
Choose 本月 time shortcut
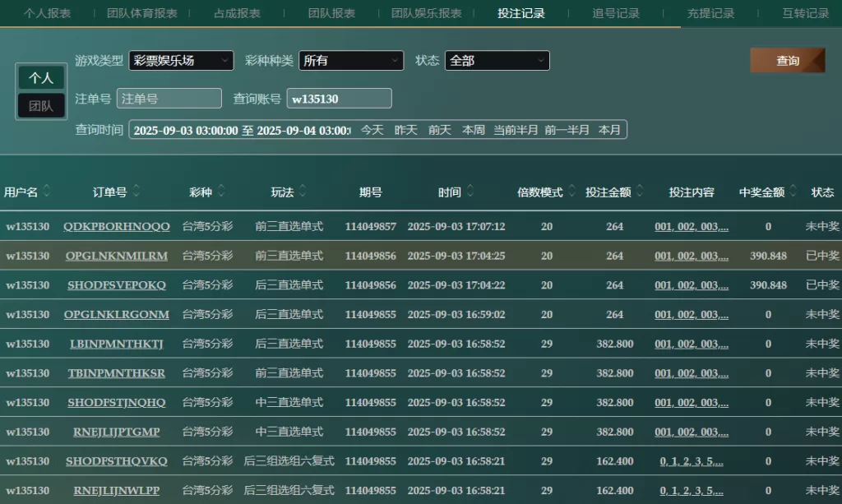[x=609, y=130]
